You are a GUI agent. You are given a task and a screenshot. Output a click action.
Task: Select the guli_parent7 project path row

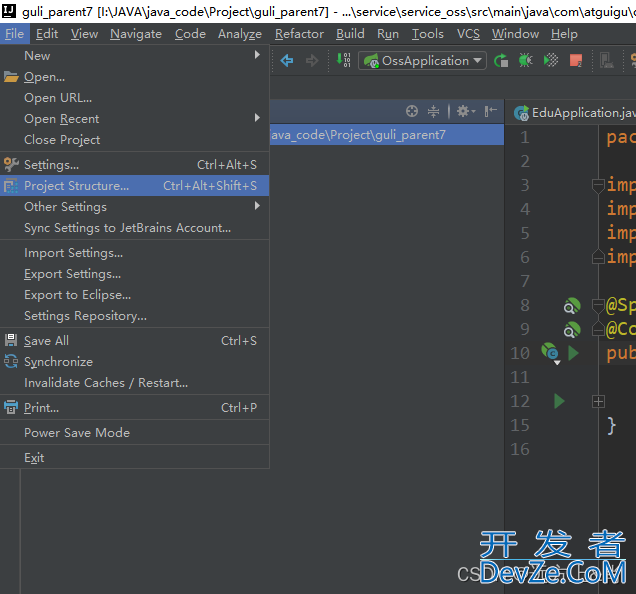pyautogui.click(x=387, y=135)
